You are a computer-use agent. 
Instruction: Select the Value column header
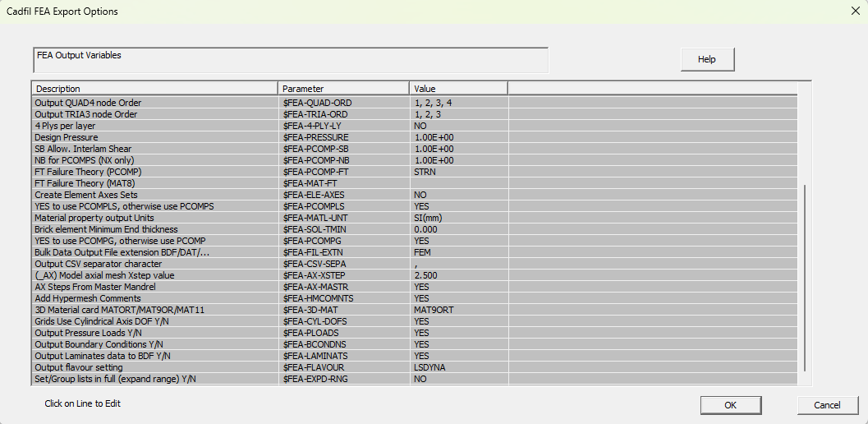point(459,89)
